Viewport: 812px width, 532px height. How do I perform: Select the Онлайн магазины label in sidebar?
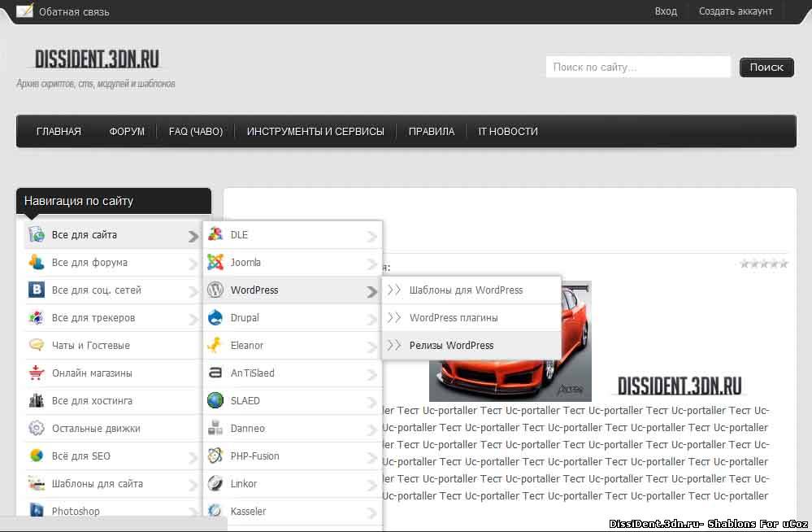(x=92, y=373)
